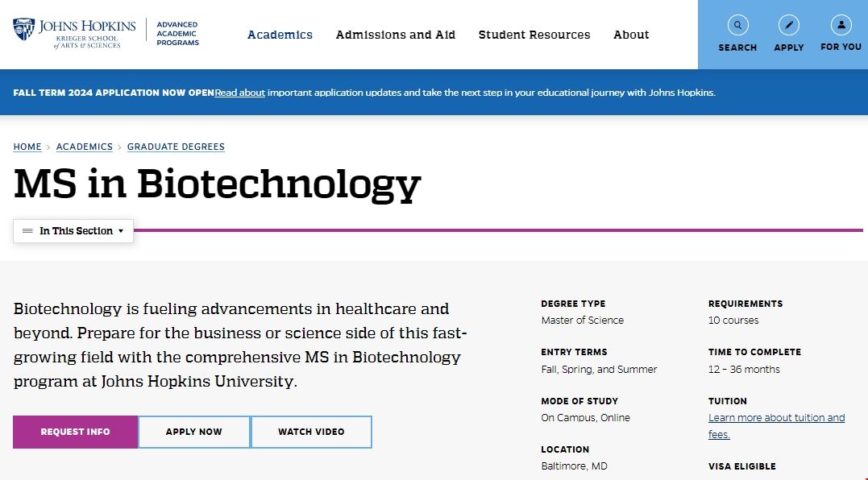The width and height of the screenshot is (868, 480).
Task: Click the search magnifying glass icon
Action: click(x=737, y=24)
